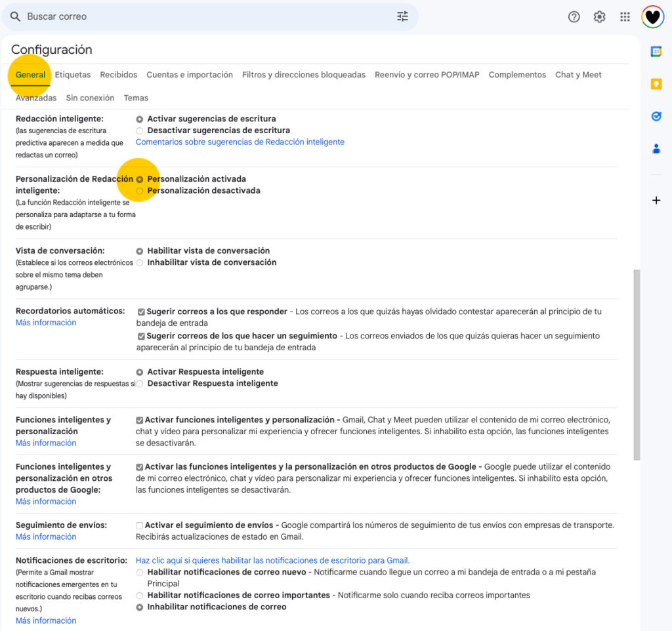The height and width of the screenshot is (631, 672).
Task: Select Habilitar notificaciones de correo nuevo
Action: (x=140, y=573)
